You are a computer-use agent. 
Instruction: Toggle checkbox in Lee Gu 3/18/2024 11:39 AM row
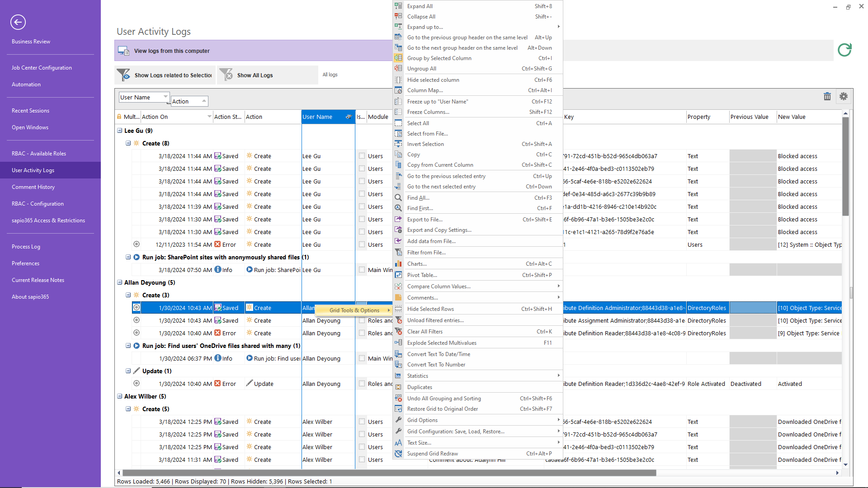tap(362, 206)
